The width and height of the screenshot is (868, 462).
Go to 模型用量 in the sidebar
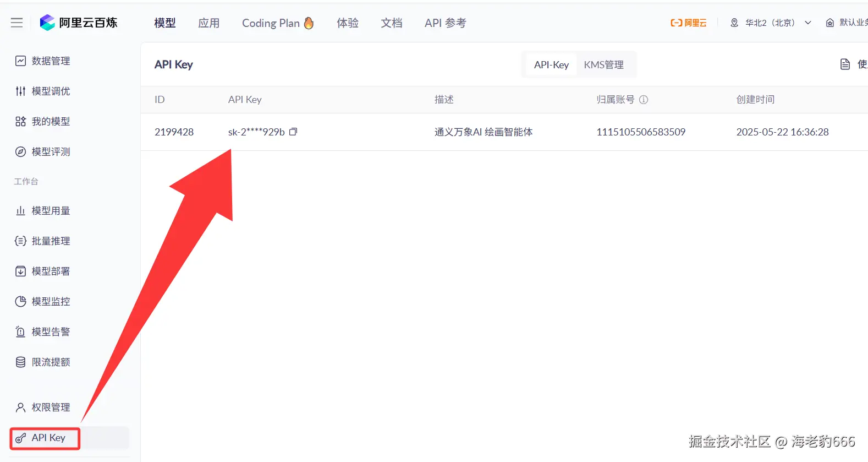[x=51, y=210]
